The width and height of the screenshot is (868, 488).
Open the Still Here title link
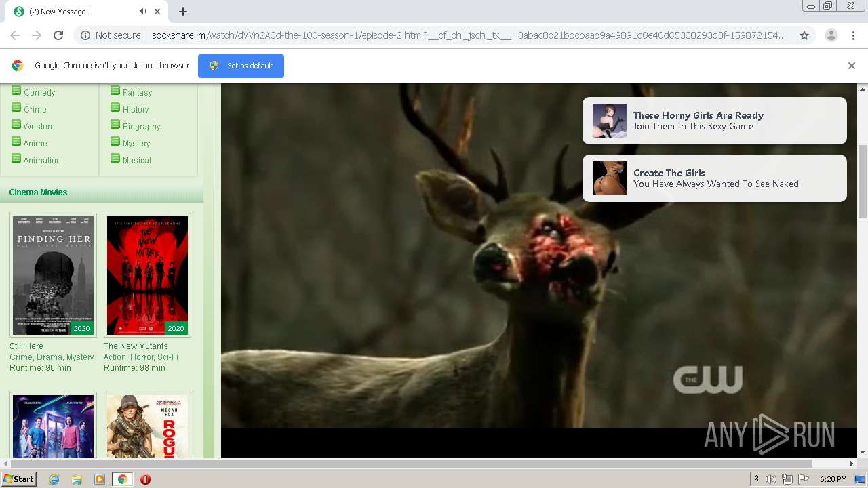click(x=26, y=346)
